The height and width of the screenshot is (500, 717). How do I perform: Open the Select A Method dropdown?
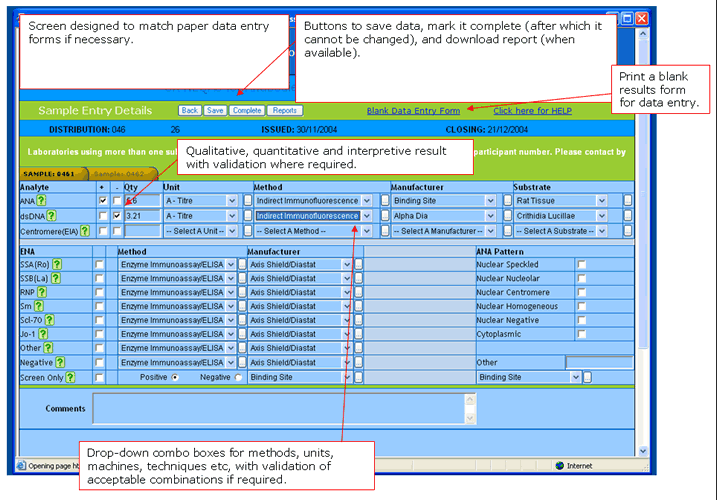366,231
